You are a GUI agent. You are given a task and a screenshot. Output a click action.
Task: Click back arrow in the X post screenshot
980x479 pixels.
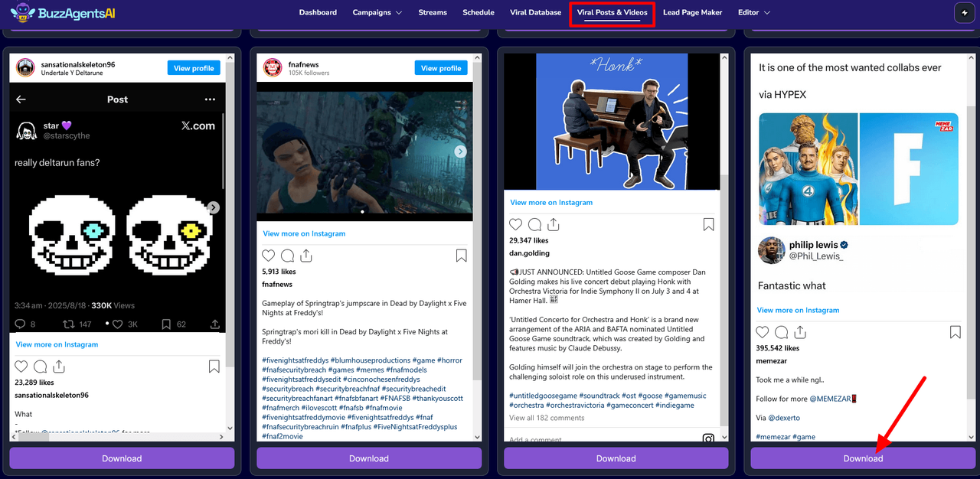[21, 99]
